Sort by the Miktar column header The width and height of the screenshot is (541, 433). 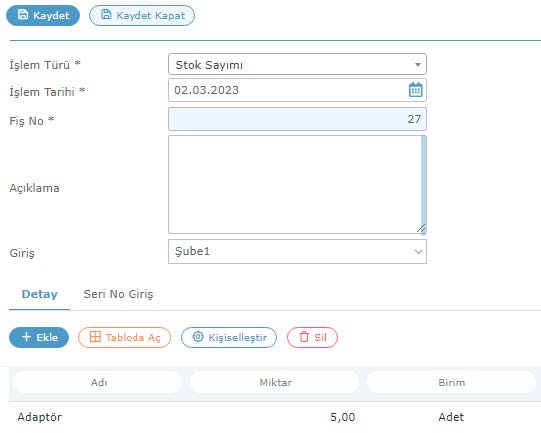point(275,382)
